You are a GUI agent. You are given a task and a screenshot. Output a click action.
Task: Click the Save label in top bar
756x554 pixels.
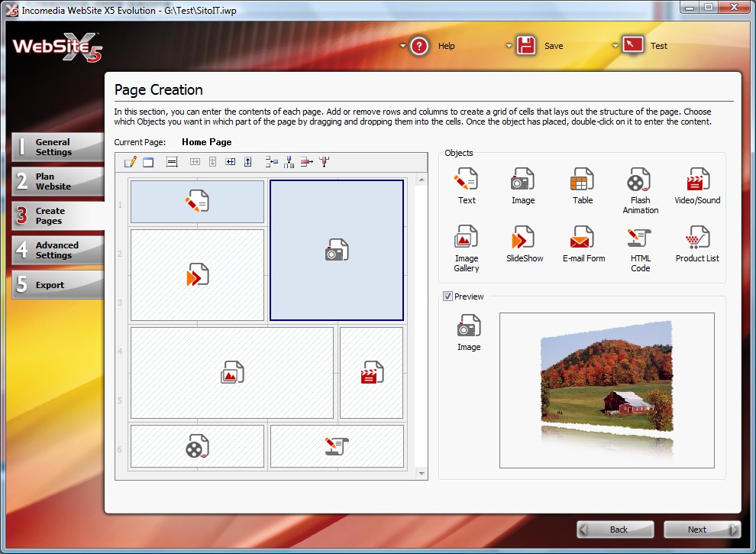(554, 46)
